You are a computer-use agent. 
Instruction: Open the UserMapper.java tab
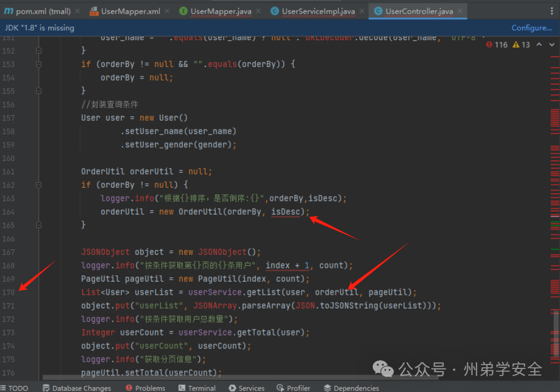coord(216,12)
